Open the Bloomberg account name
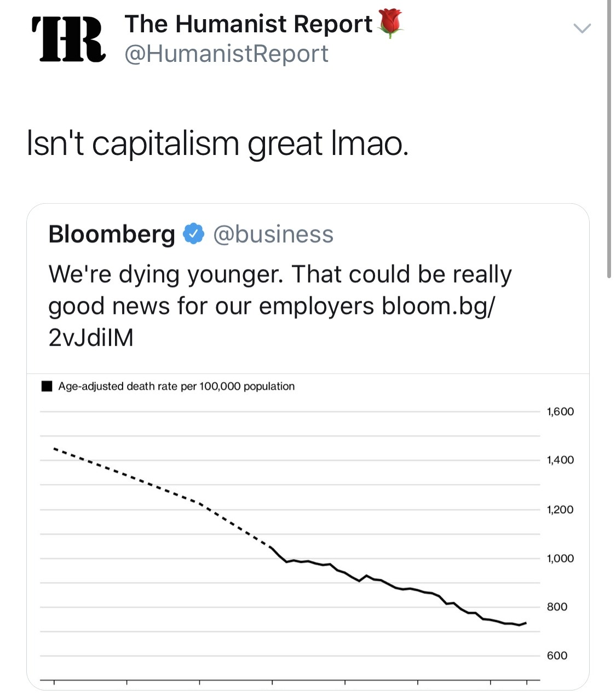Screen dimensions: 616x696 point(111,234)
